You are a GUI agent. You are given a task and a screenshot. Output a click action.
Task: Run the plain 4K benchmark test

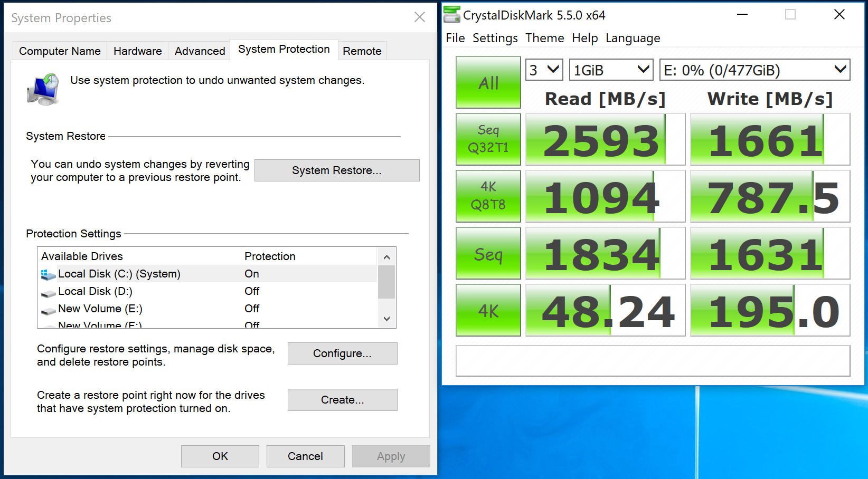488,311
